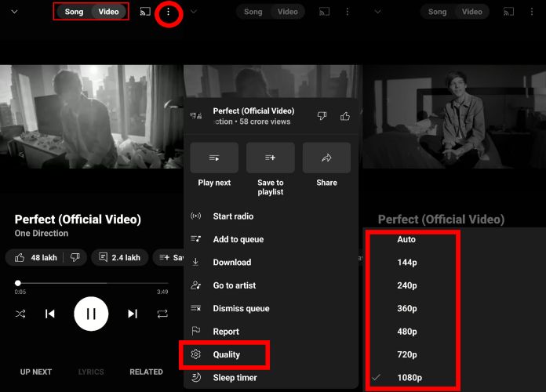Select Sleep timer from the menu
This screenshot has width=546, height=392.
[x=235, y=378]
